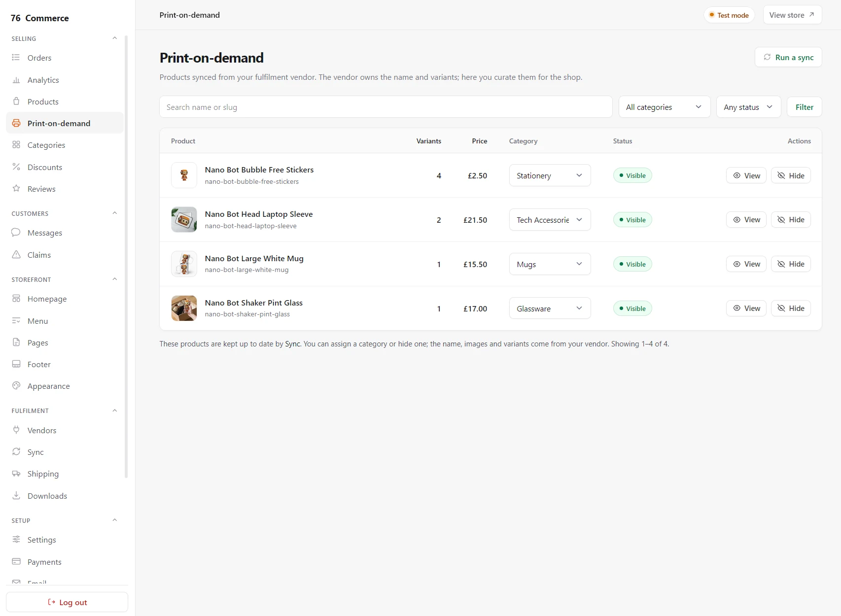841x616 pixels.
Task: Click the Filter button
Action: coord(805,107)
